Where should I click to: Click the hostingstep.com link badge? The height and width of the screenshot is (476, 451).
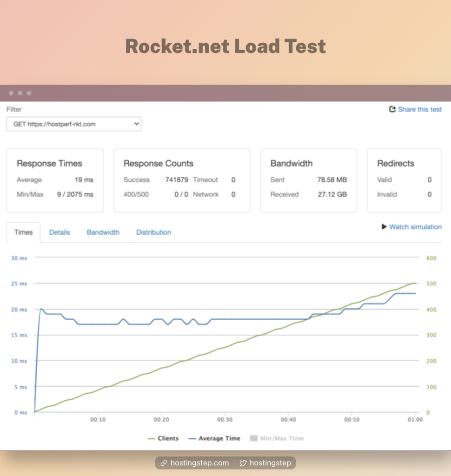[195, 463]
